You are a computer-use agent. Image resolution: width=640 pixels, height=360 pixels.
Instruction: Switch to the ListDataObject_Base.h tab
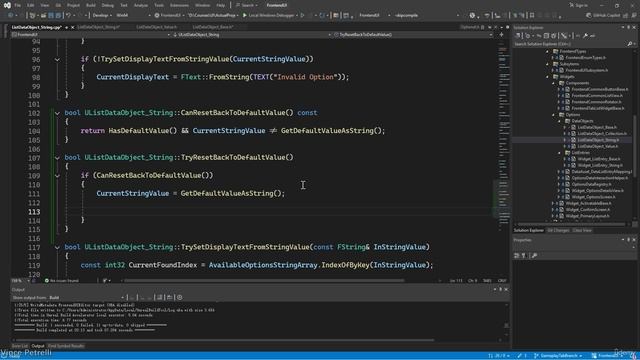tap(213, 27)
